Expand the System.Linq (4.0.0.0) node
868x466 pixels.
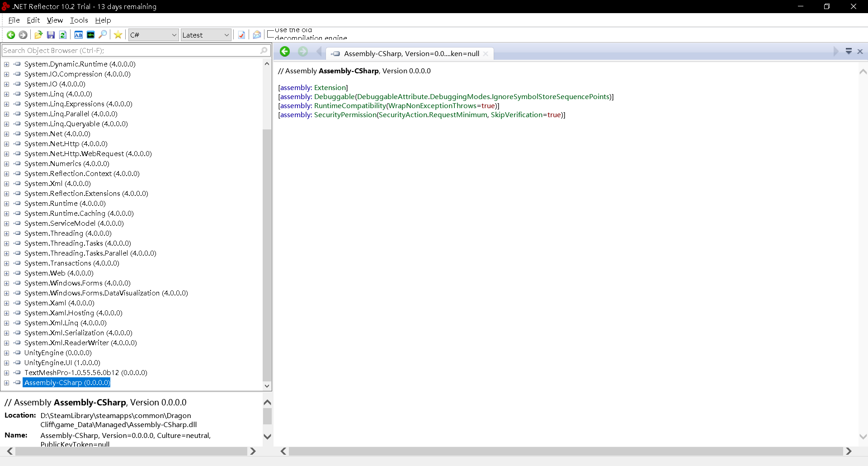pos(7,94)
